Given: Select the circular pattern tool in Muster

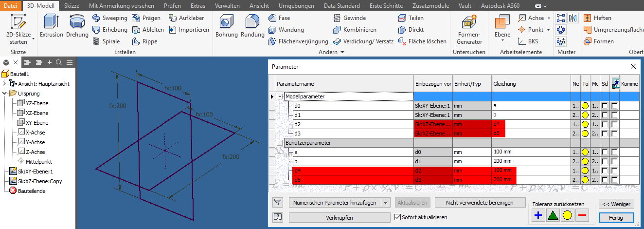Looking at the screenshot, I should [561, 30].
